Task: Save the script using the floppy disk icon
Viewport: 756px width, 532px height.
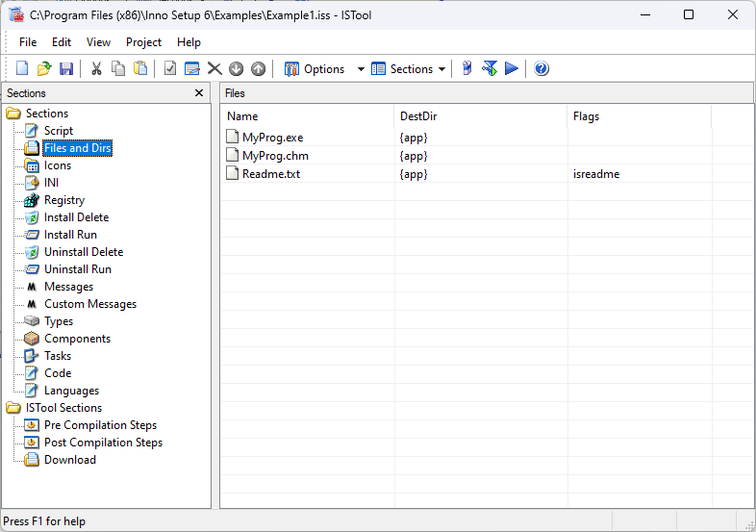Action: [66, 68]
